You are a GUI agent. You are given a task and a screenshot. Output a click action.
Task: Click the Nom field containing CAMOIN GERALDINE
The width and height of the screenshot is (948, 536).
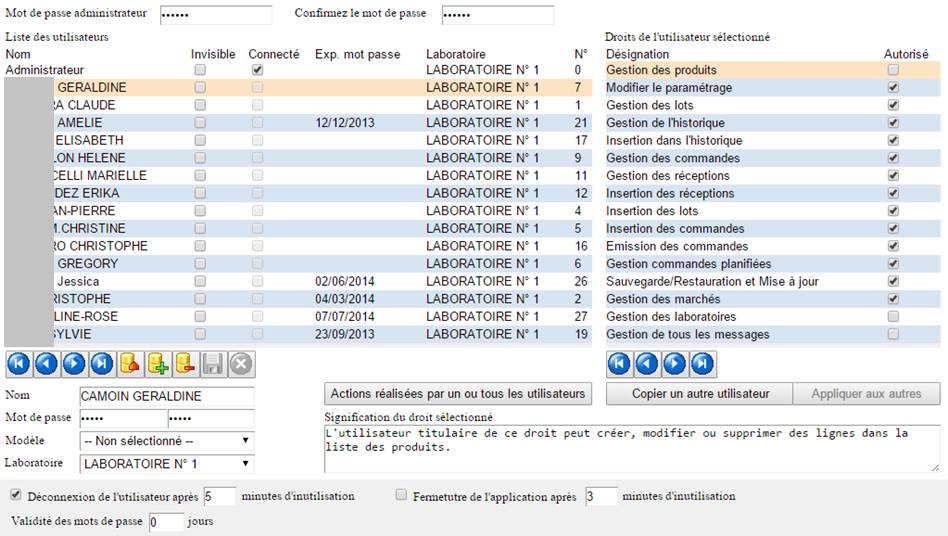167,396
